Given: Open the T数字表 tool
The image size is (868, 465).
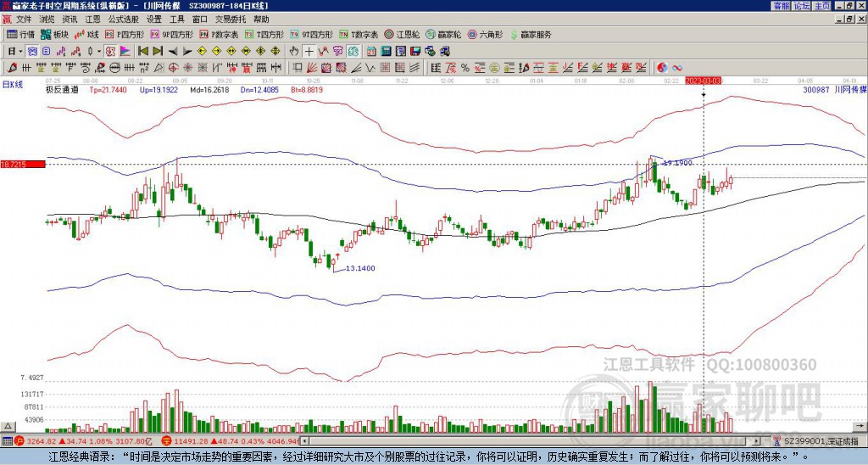Looking at the screenshot, I should click(x=359, y=34).
